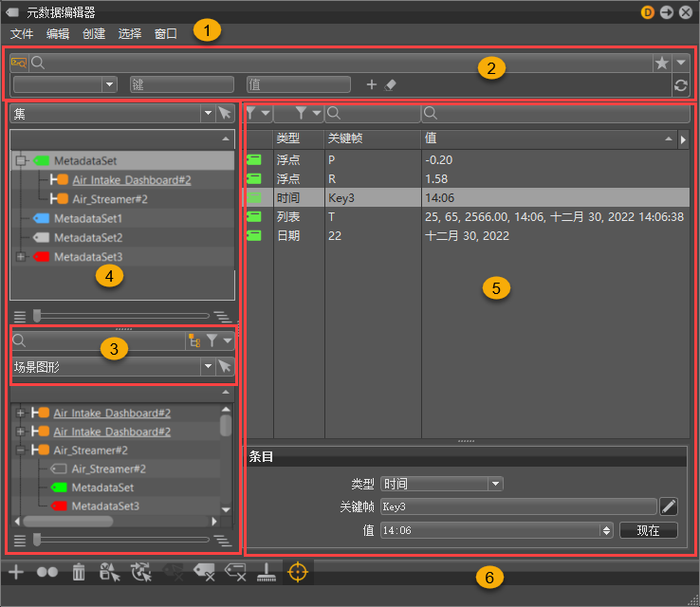Click the plus icon next to the 值 search field
700x607 pixels.
[372, 84]
